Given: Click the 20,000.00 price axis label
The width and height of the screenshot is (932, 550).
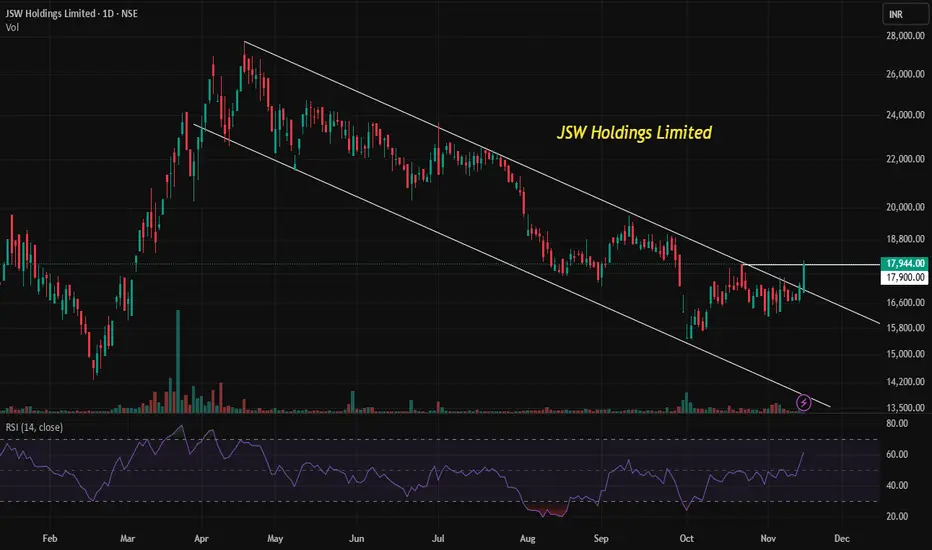Looking at the screenshot, I should (x=905, y=207).
